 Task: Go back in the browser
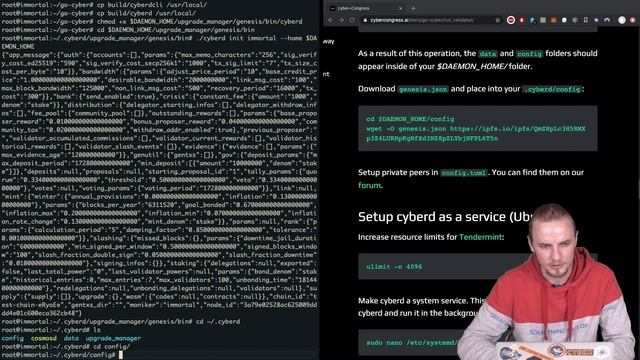pyautogui.click(x=331, y=20)
